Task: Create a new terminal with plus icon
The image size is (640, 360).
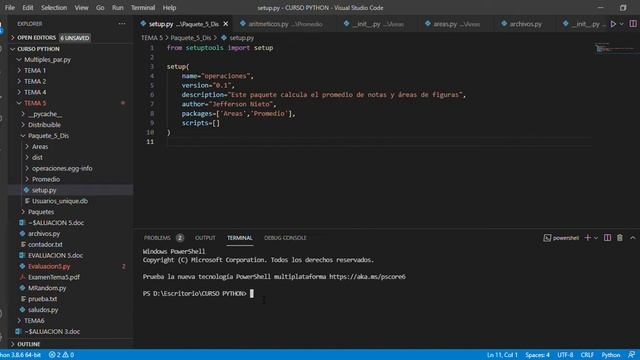Action: tap(587, 238)
